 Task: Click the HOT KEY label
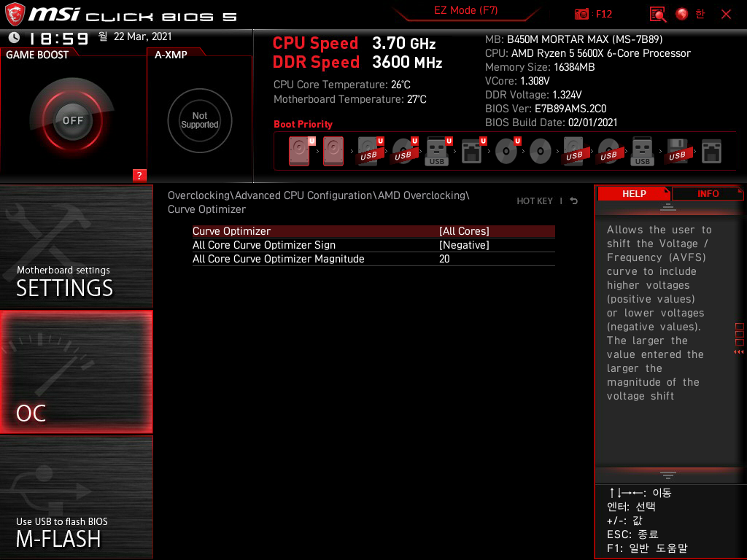(x=535, y=201)
